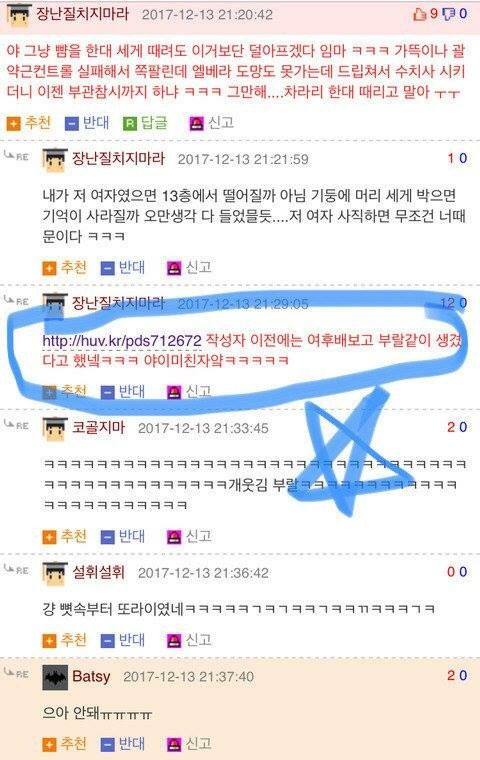Report (신고) the Batsy comment
Image resolution: width=480 pixels, height=760 pixels.
189,744
